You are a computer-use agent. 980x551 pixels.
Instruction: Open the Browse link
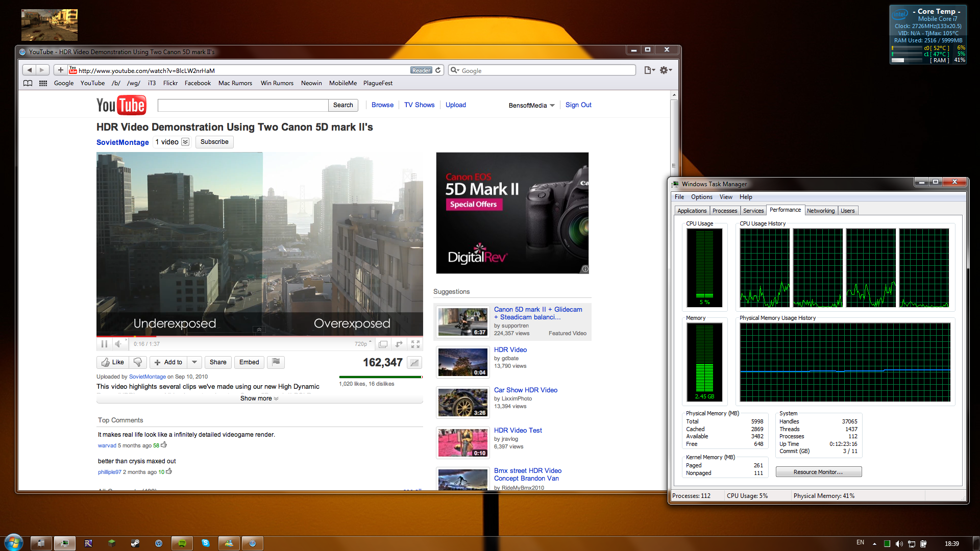(382, 105)
